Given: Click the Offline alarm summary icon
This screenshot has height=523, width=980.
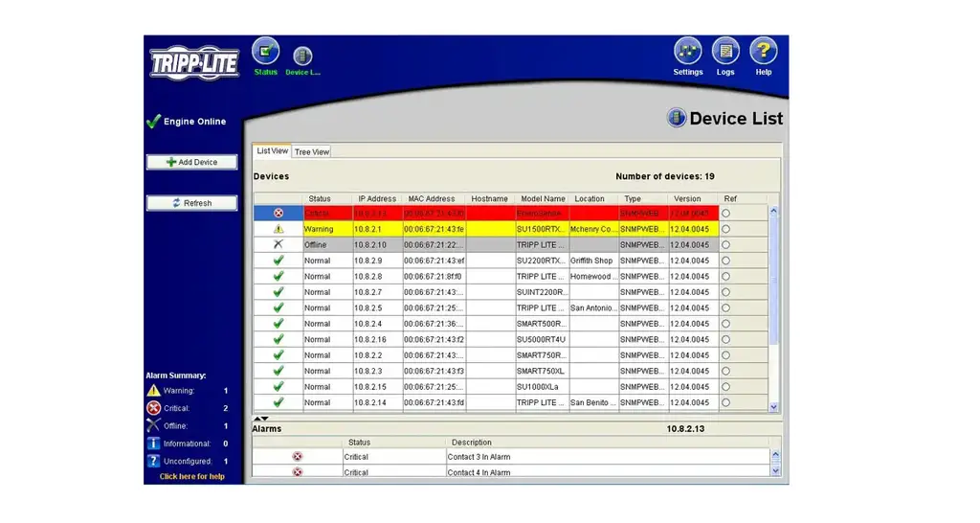Looking at the screenshot, I should click(x=154, y=425).
